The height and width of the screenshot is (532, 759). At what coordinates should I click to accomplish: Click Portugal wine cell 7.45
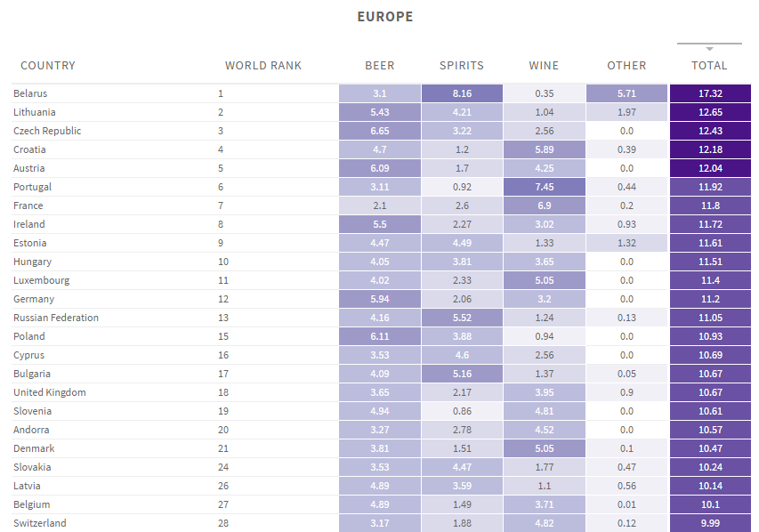[x=545, y=187]
